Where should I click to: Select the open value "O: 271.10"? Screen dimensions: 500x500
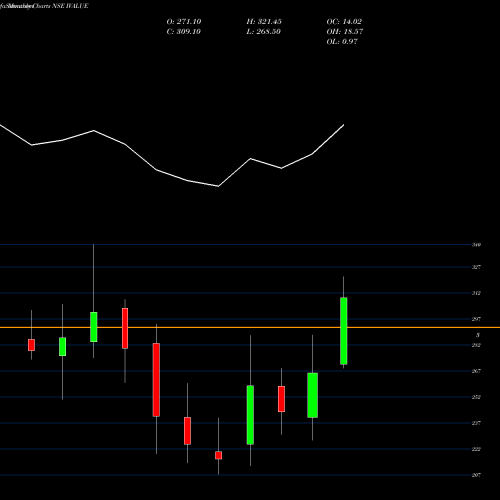point(184,22)
